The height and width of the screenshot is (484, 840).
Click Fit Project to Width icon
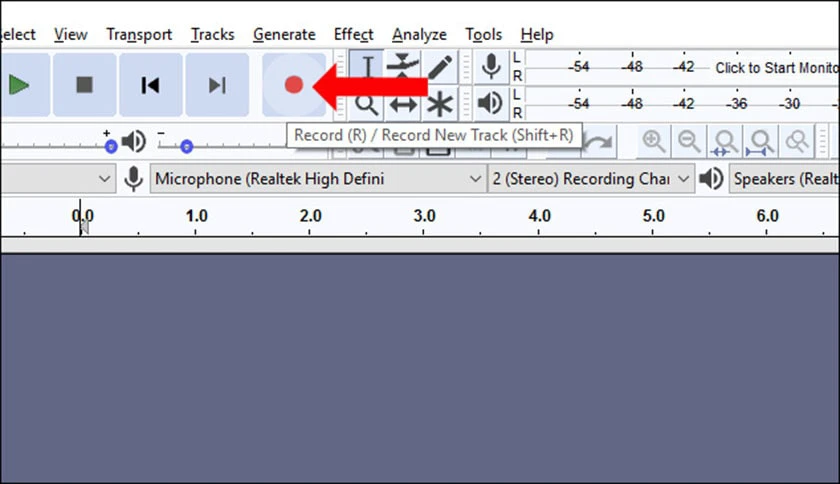(760, 142)
